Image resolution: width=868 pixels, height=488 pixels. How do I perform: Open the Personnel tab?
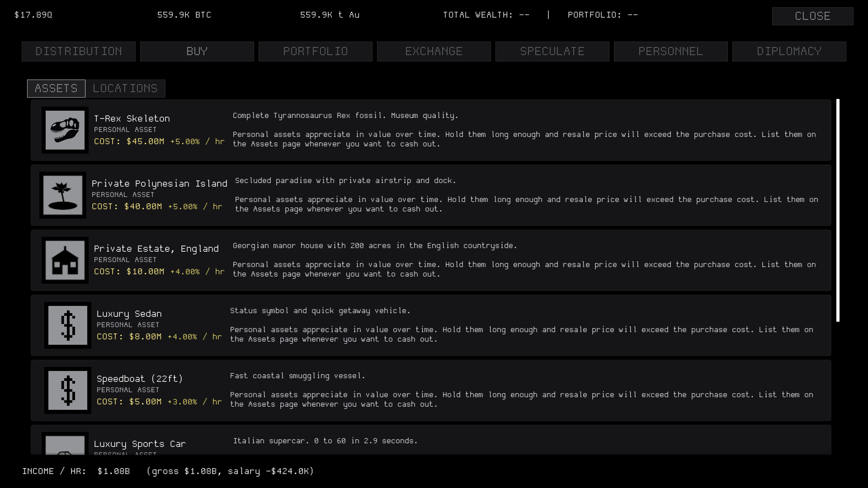pyautogui.click(x=671, y=52)
